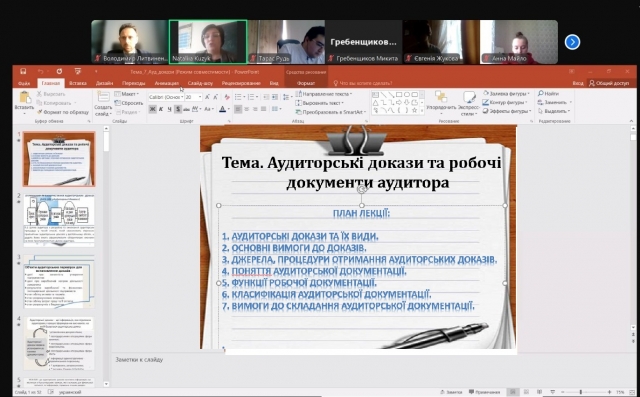Viewport: 640px width, 397px height.
Task: Toggle text shadow S button
Action: 178,109
